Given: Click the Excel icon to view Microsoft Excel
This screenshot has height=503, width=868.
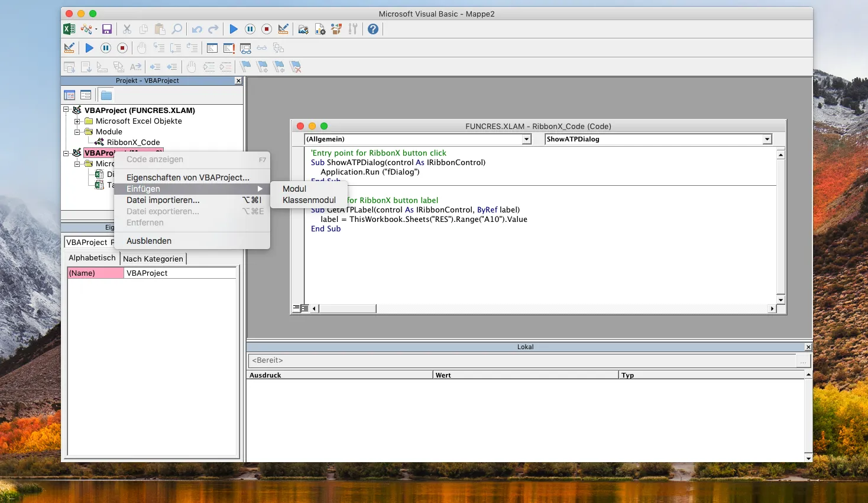Looking at the screenshot, I should pos(69,29).
